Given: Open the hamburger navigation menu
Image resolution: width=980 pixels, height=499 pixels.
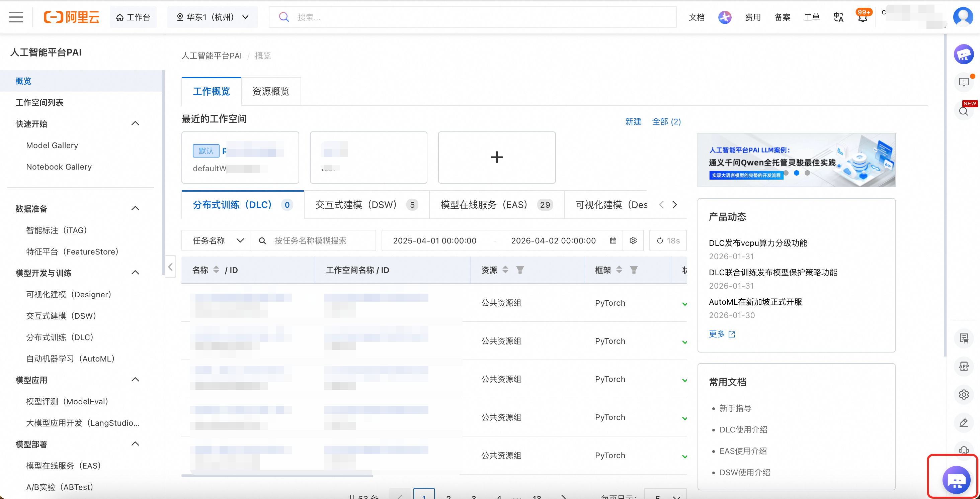Looking at the screenshot, I should click(16, 17).
